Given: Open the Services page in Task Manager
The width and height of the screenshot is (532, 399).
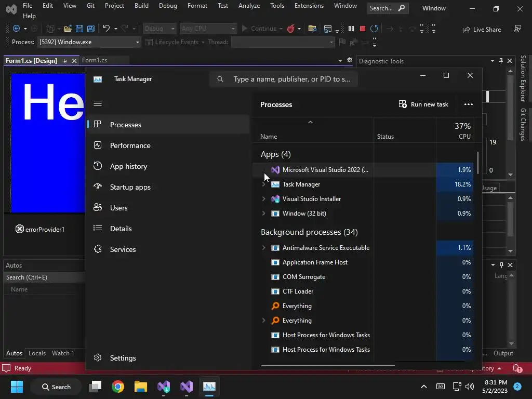Looking at the screenshot, I should pyautogui.click(x=169, y=249).
